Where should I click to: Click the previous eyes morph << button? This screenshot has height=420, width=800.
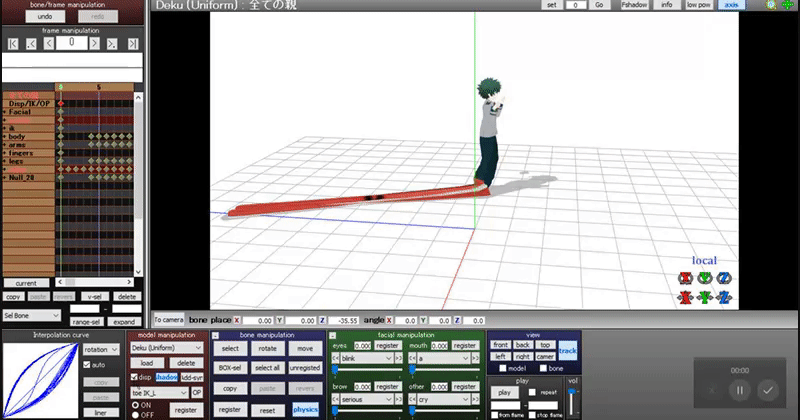pos(335,358)
